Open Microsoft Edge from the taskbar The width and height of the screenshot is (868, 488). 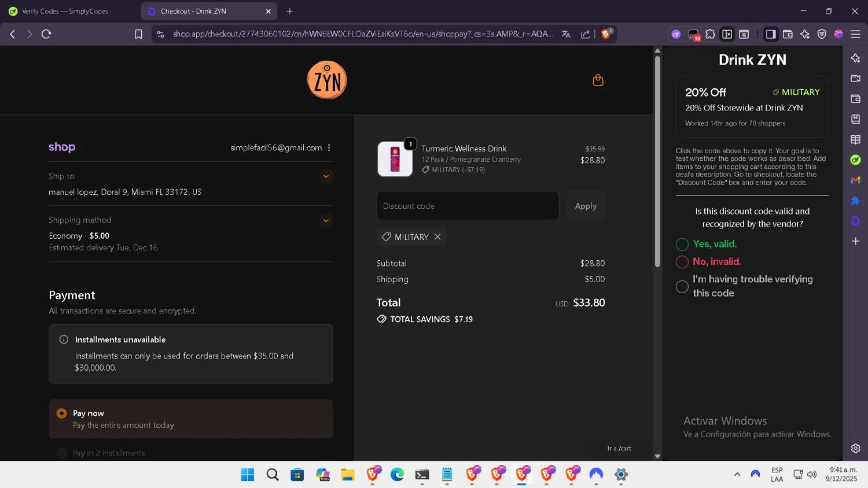tap(397, 475)
